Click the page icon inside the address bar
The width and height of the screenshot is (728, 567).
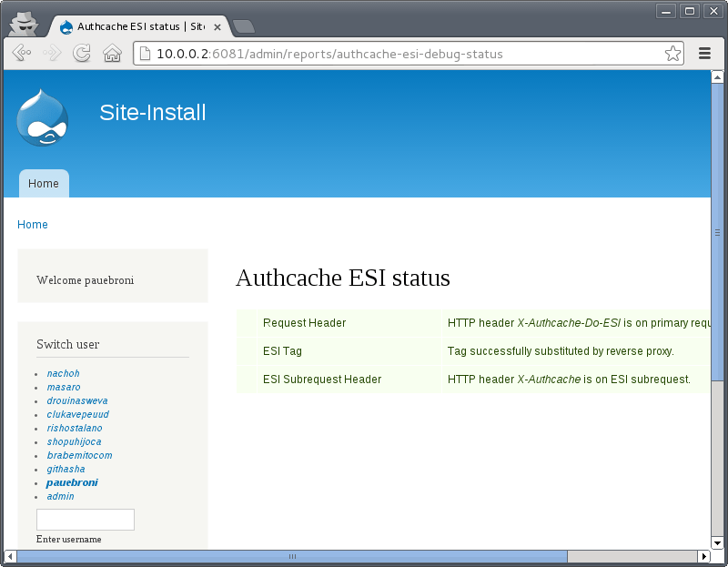[x=146, y=53]
